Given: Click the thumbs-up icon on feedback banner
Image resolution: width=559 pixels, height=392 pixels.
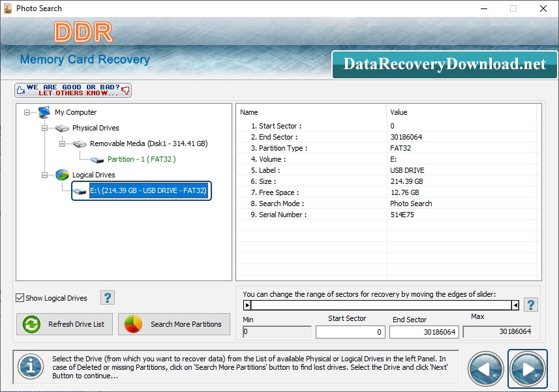Looking at the screenshot, I should [21, 90].
